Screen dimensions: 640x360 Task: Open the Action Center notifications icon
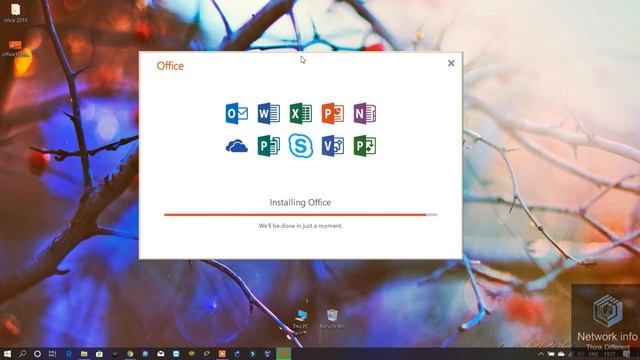[x=627, y=354]
